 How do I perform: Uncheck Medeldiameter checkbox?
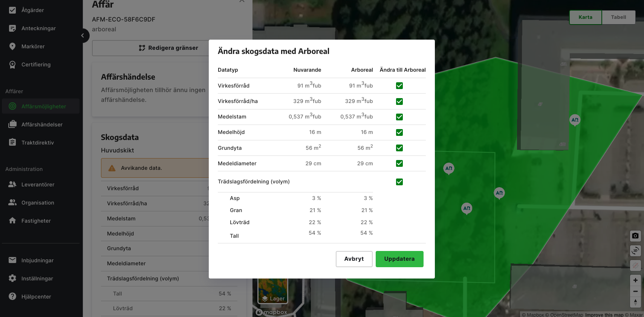click(x=399, y=163)
